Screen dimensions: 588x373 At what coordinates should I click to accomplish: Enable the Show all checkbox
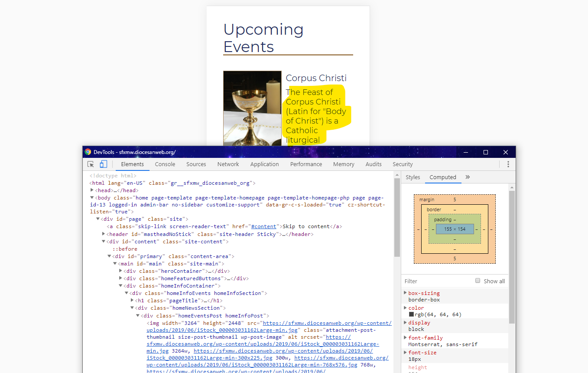(x=478, y=281)
